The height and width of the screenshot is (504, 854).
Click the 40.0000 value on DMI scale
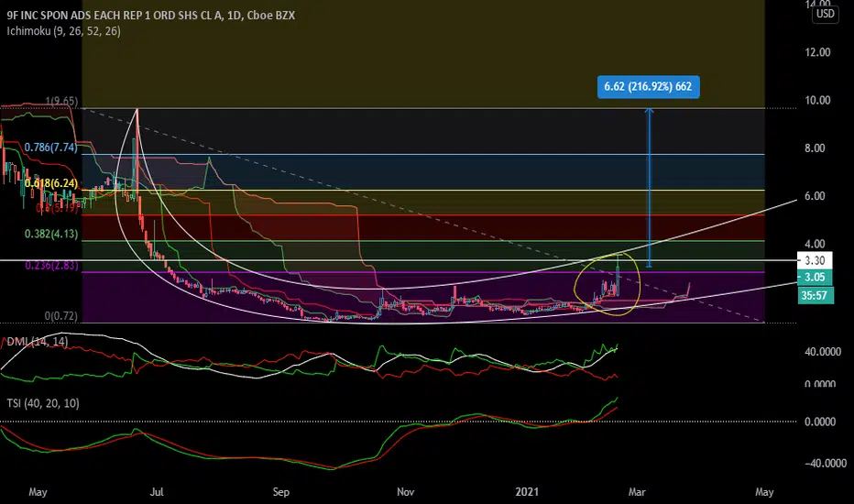[x=820, y=351]
